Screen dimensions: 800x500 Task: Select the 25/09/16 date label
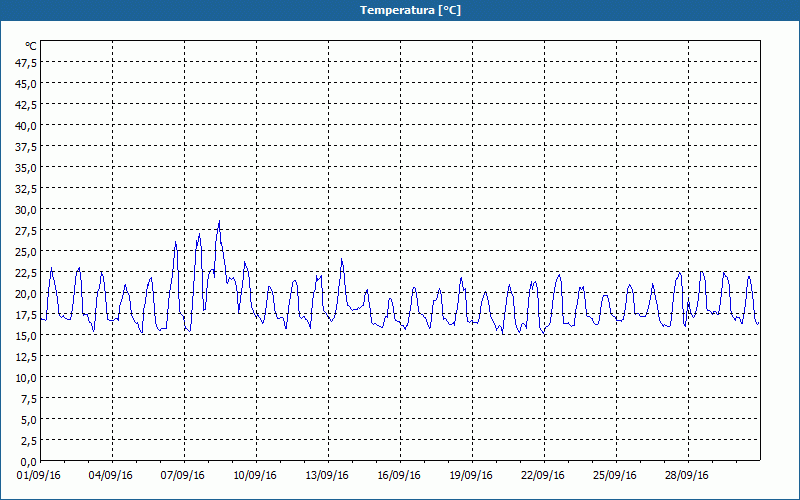tap(614, 476)
